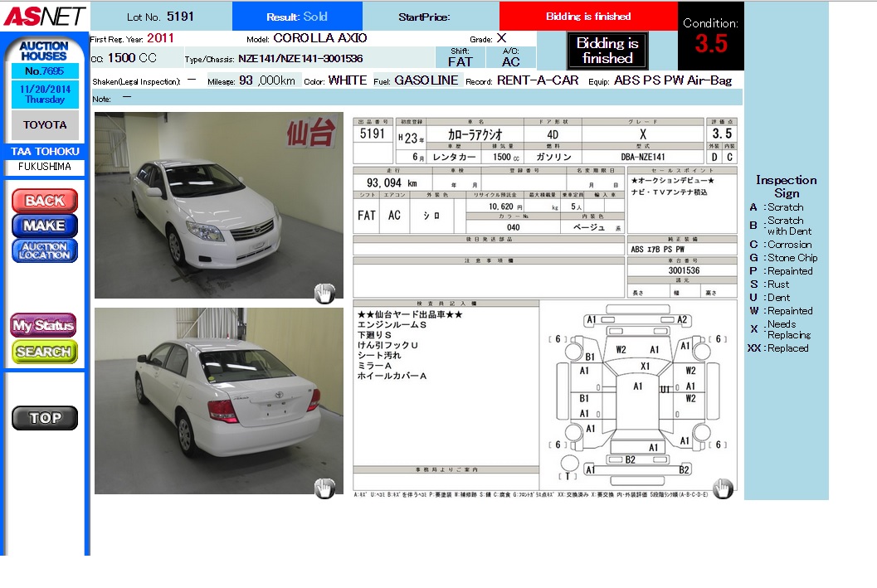Click the hand zoom icon on rear car photo

[x=324, y=488]
